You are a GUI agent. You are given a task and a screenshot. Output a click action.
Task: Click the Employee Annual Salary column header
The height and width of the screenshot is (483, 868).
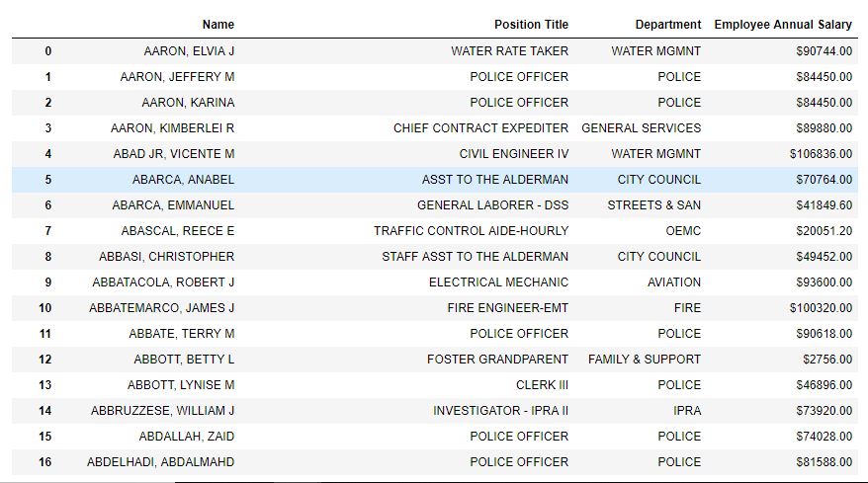click(x=783, y=25)
